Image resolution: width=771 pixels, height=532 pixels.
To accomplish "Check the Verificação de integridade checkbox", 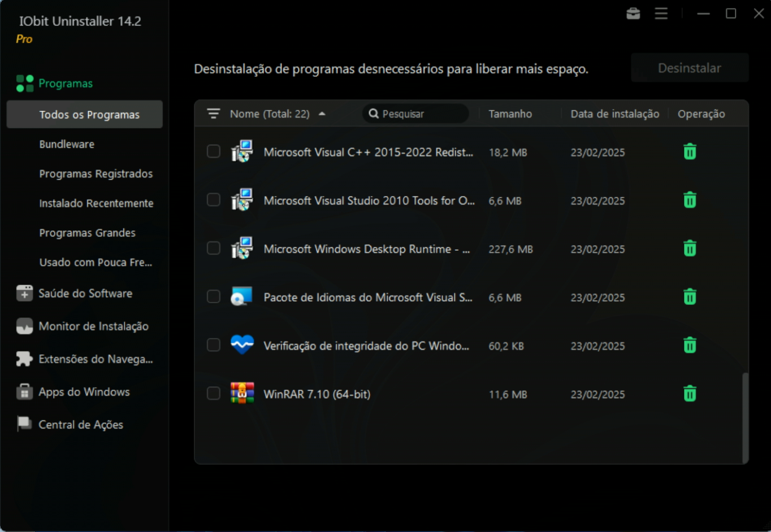I will pyautogui.click(x=213, y=345).
